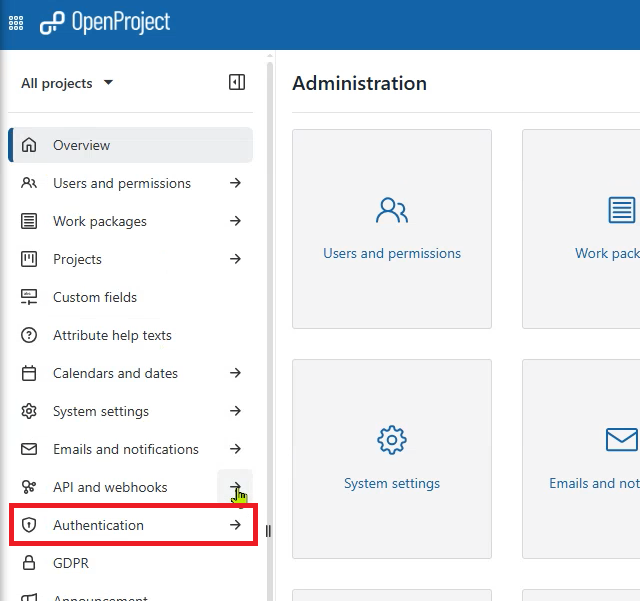Click the webhook icon beside API and webhooks
Viewport: 640px width, 601px height.
[29, 487]
